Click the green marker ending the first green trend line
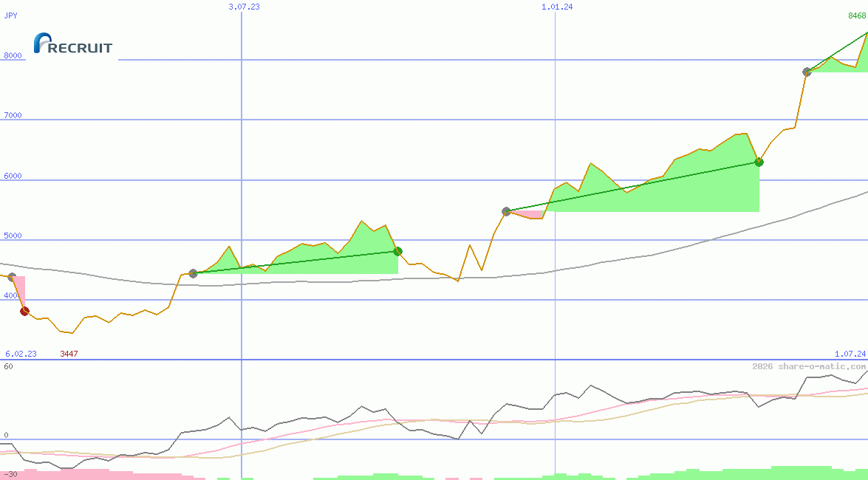Screen dimensions: 868x480 tap(397, 251)
